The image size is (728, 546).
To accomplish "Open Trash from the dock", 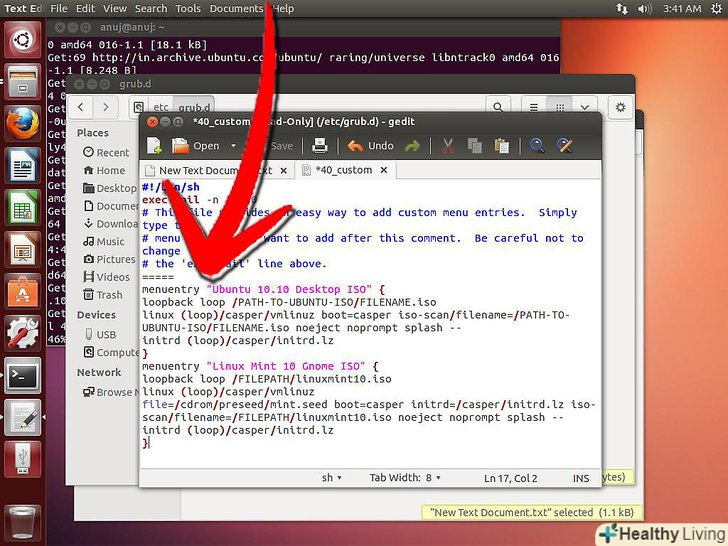I will tap(22, 522).
